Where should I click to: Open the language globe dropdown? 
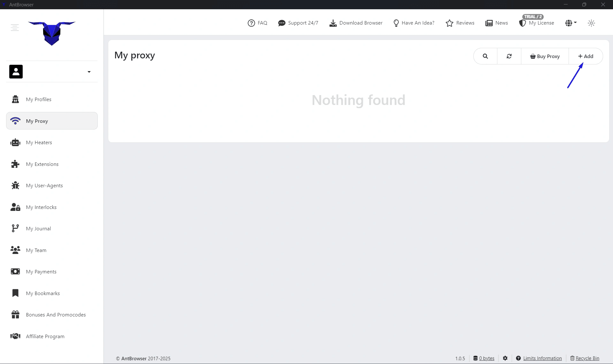[x=571, y=23]
